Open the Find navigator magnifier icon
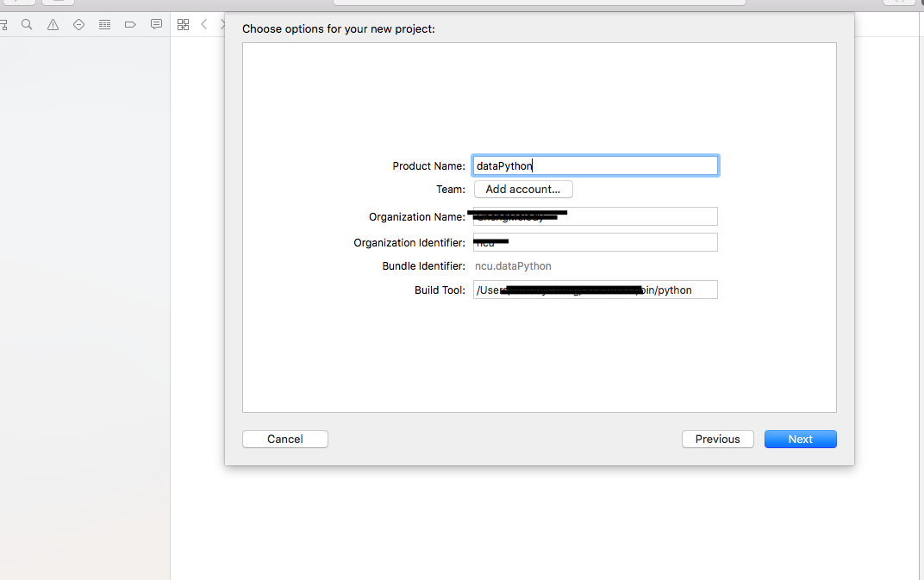Viewport: 924px width, 580px height. (27, 25)
